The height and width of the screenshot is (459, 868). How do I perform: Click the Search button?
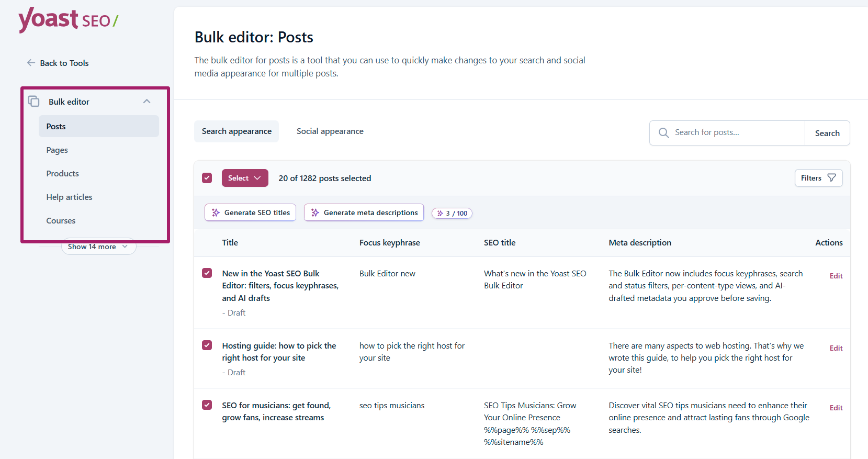pyautogui.click(x=827, y=133)
